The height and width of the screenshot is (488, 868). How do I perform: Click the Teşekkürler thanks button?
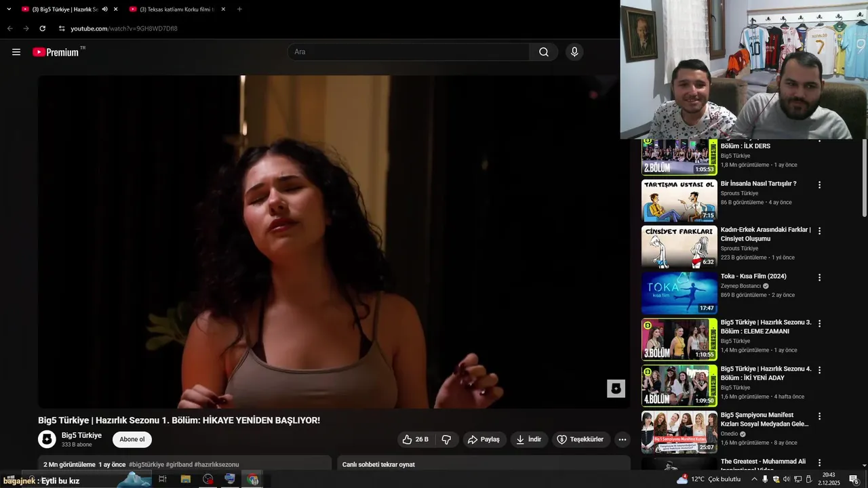580,439
